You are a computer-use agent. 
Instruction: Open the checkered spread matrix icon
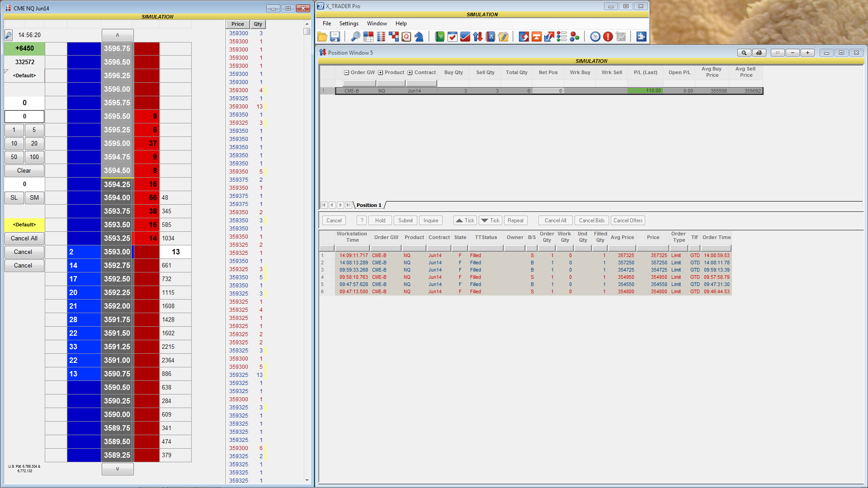(394, 37)
